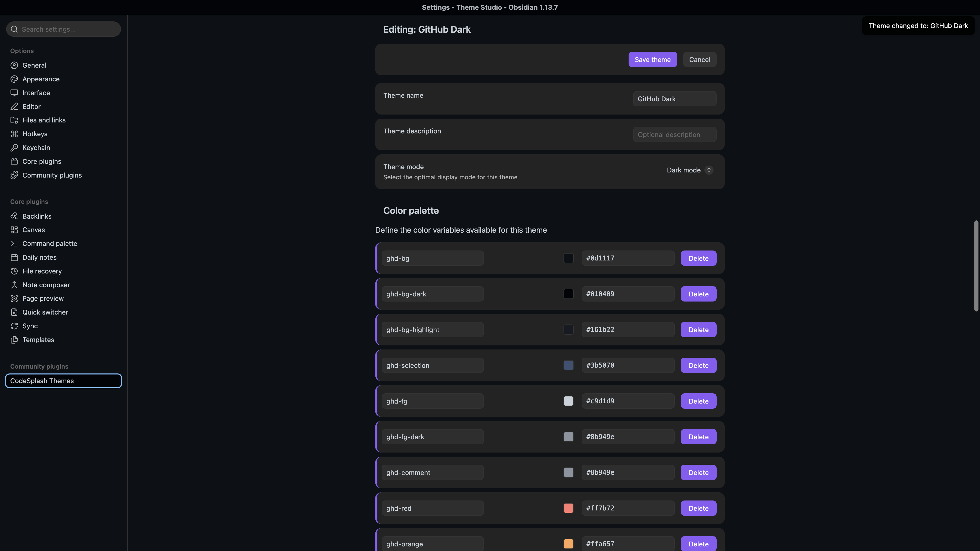
Task: Open the ghd-orange color swatch
Action: click(568, 544)
